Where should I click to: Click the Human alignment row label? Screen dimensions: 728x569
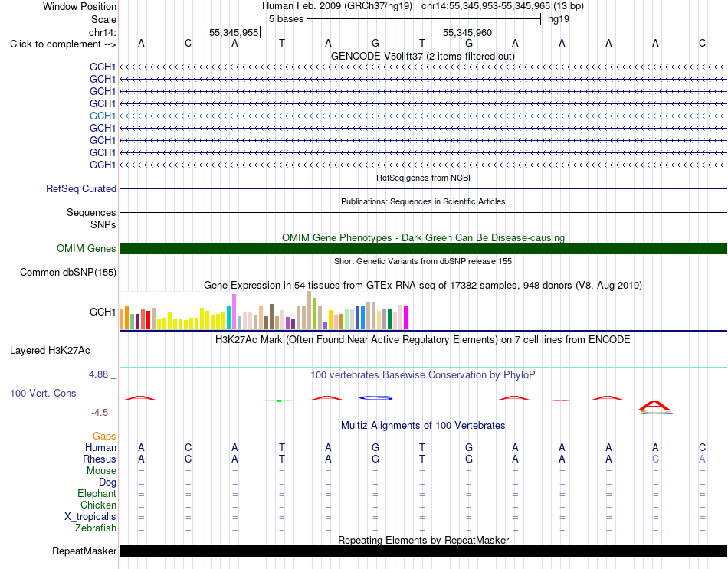[x=100, y=447]
